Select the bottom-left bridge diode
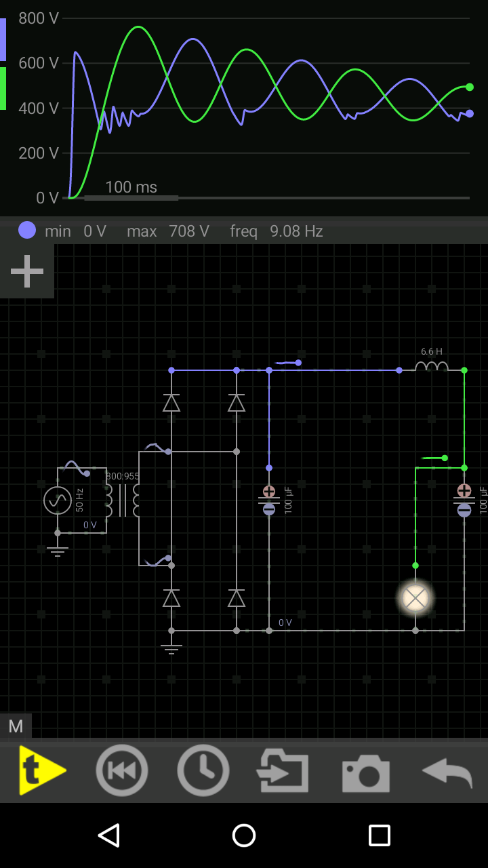This screenshot has width=488, height=868. click(x=171, y=598)
